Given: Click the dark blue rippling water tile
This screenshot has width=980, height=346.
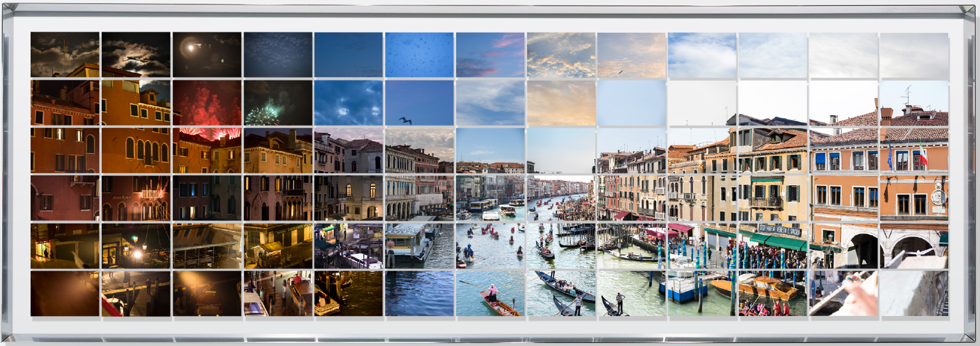Looking at the screenshot, I should coord(419,294).
